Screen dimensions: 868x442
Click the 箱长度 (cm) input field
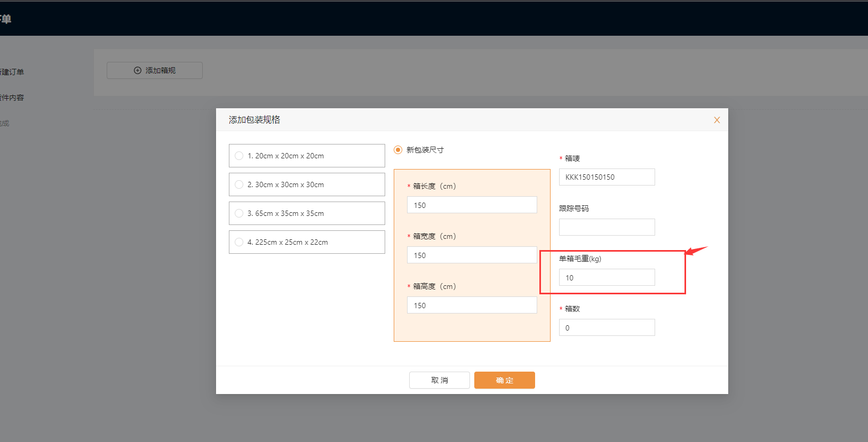(x=472, y=205)
